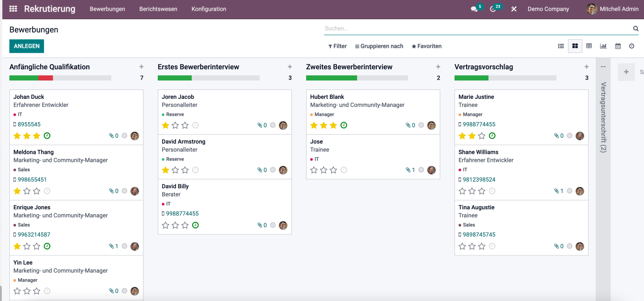
Task: Open activity clock on Marie Justine card
Action: pos(492,136)
